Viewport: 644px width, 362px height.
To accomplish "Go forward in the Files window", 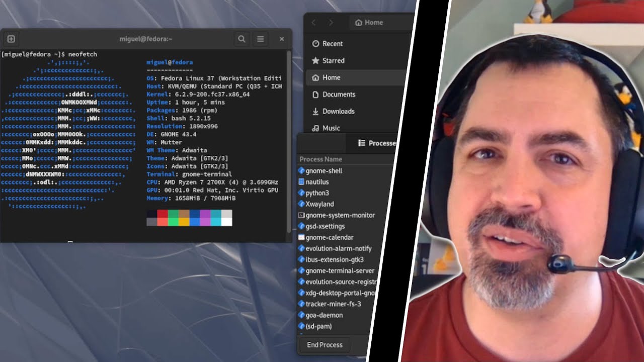I will (331, 22).
